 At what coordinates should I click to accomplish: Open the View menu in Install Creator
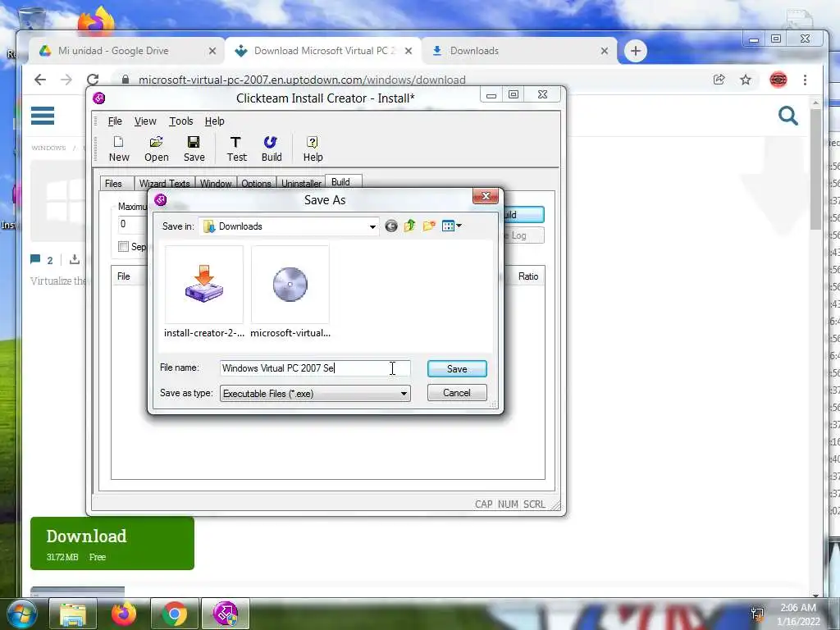tap(145, 121)
